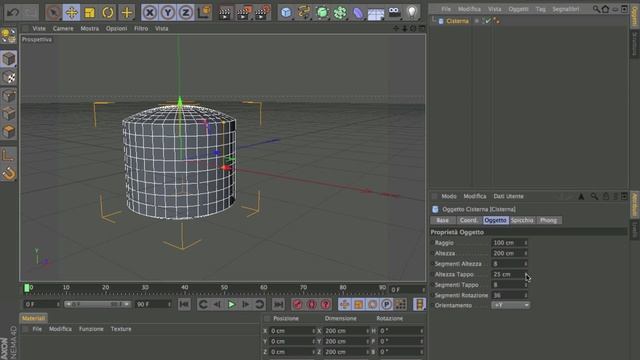Image resolution: width=640 pixels, height=360 pixels.
Task: Open the Filtro viewport menu
Action: click(141, 29)
